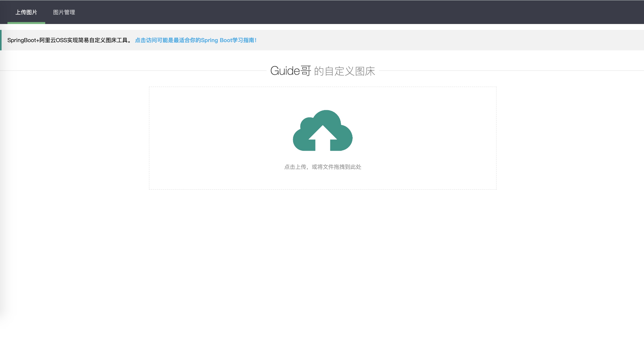This screenshot has height=338, width=644.
Task: Click the Guide哥 heading text
Action: coord(291,71)
